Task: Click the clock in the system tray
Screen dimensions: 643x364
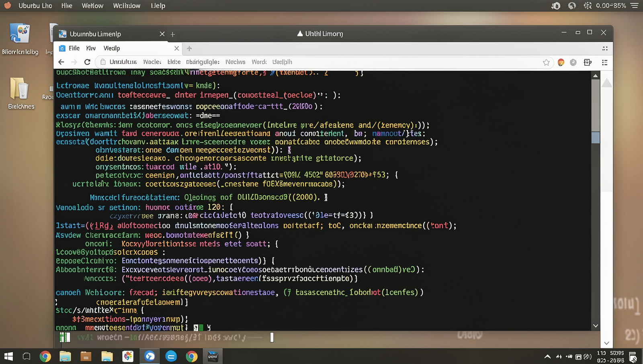Action: [610, 357]
